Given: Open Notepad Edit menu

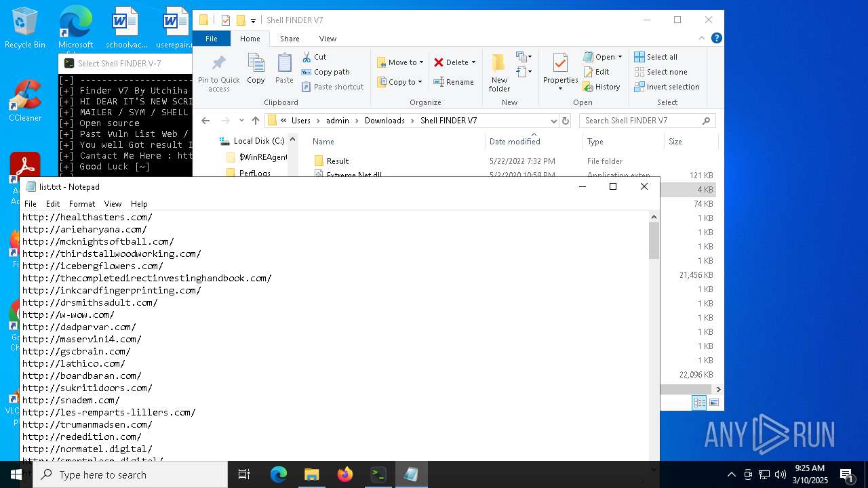Looking at the screenshot, I should coord(53,204).
